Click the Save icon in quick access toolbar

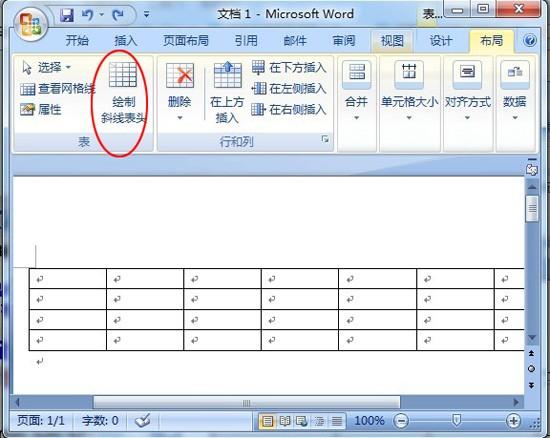click(x=67, y=15)
